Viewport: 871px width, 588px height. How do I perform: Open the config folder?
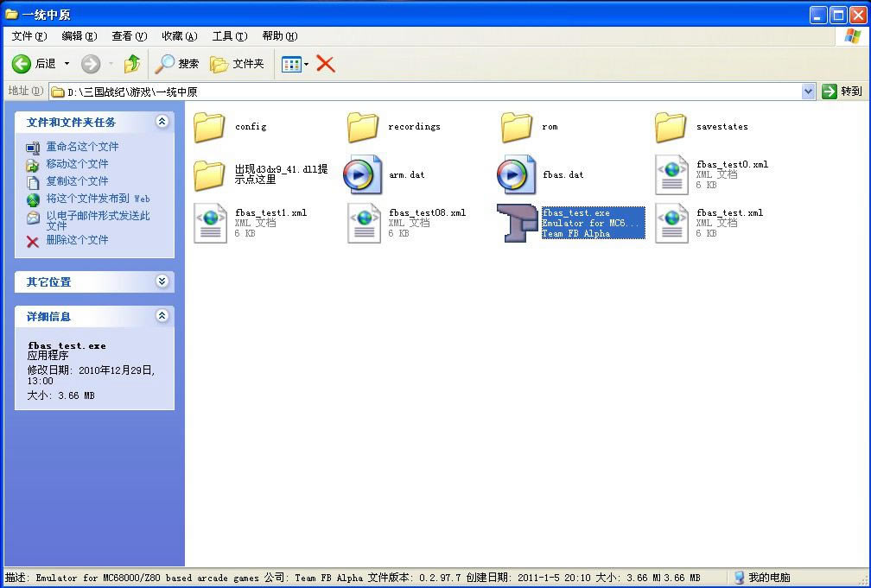tap(209, 127)
